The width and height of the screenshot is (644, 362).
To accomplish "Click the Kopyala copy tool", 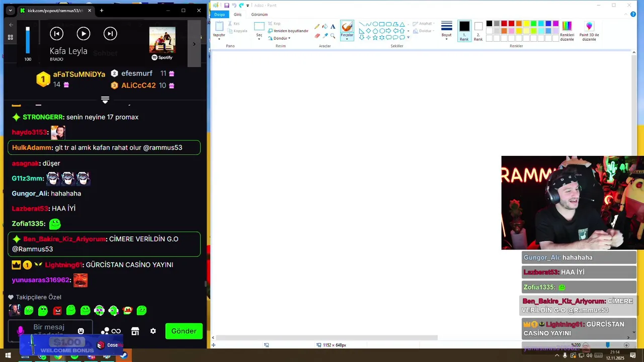I will (x=237, y=31).
